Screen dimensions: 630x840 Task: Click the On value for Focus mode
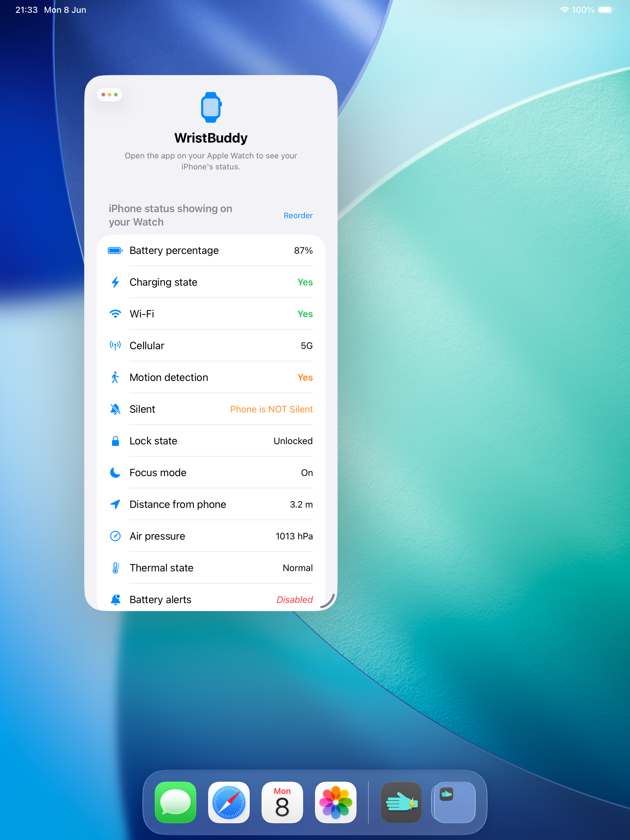tap(307, 472)
